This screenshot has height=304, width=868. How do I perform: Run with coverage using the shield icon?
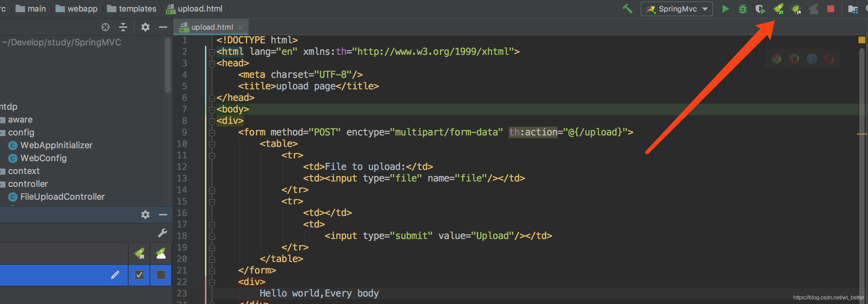pos(760,9)
